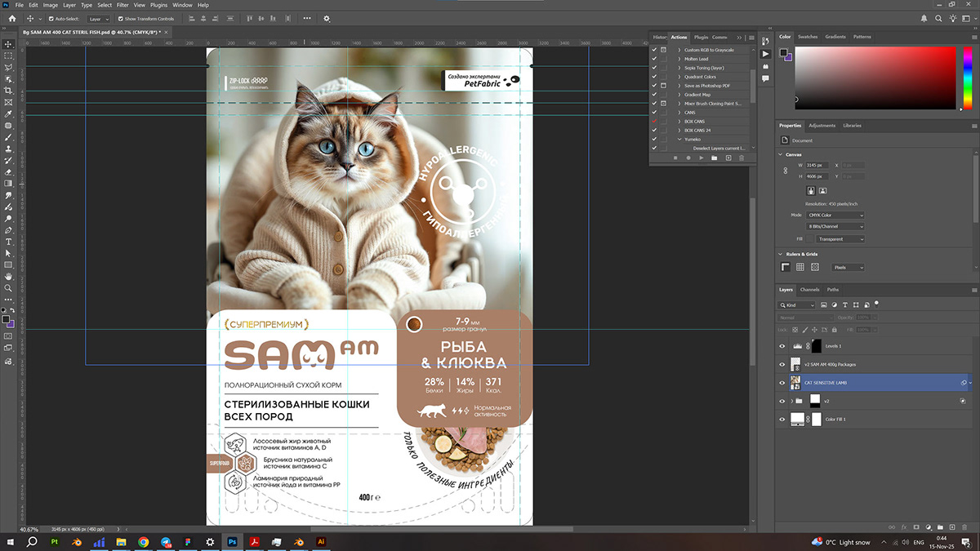Open the Filter menu
The image size is (980, 551).
(122, 4)
